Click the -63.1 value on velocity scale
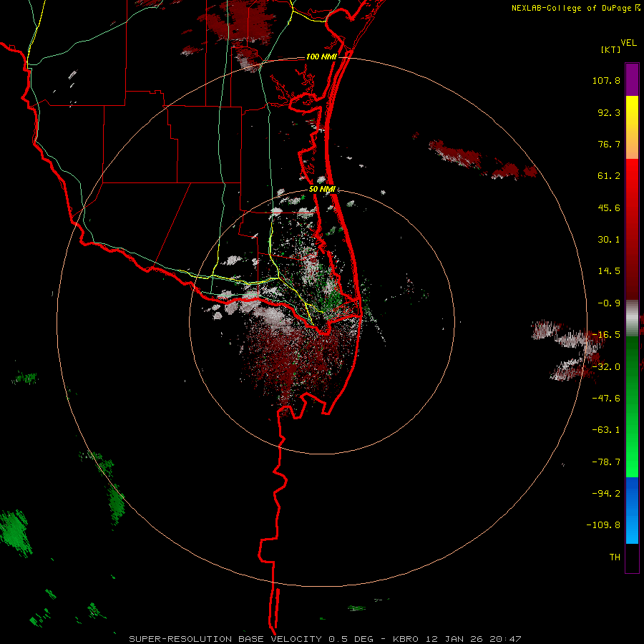This screenshot has height=644, width=644. (x=606, y=429)
